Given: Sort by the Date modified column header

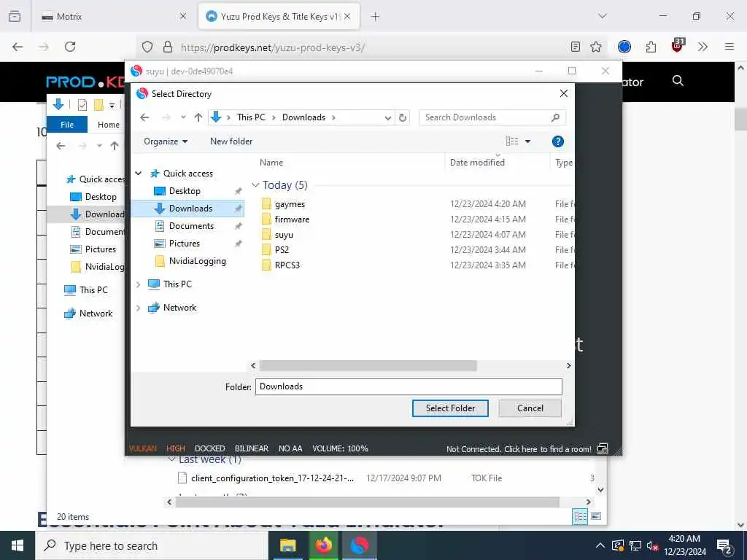Looking at the screenshot, I should click(477, 163).
